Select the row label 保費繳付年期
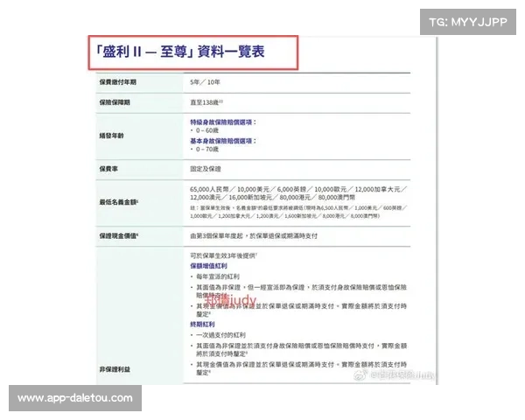 pos(118,82)
